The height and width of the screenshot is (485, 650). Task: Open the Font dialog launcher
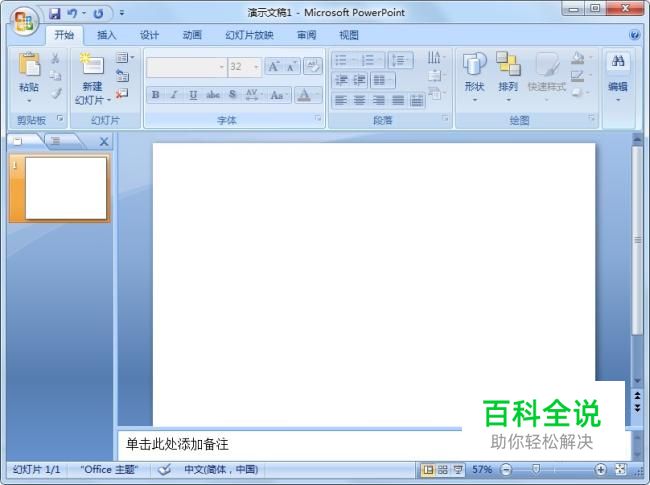318,119
